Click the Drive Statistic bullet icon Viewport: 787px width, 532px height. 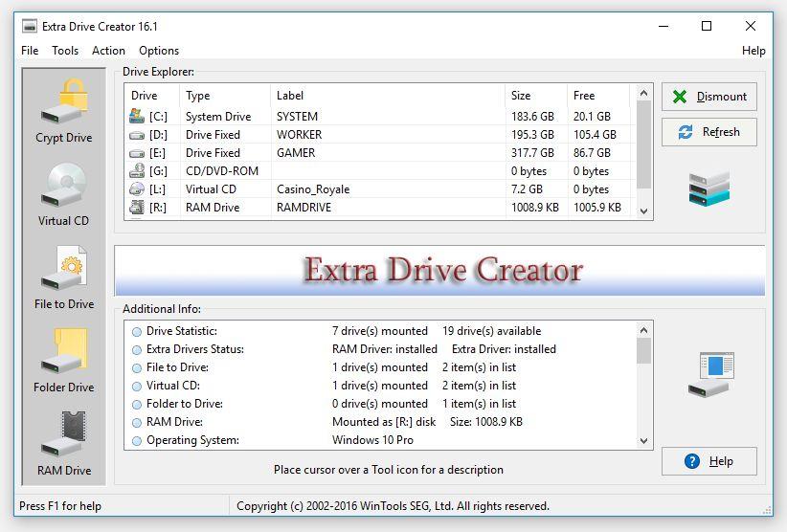point(137,331)
